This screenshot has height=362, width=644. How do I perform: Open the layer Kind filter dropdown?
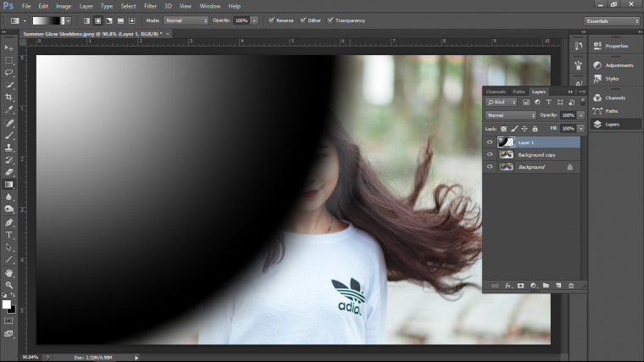501,103
